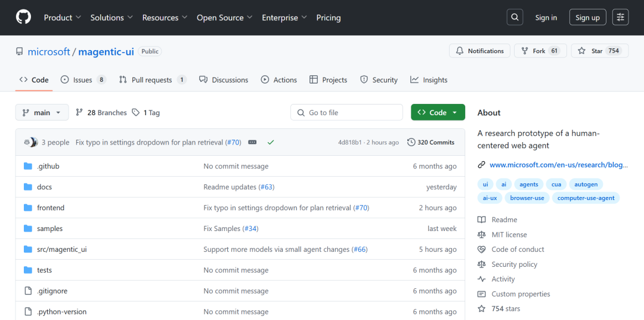Screen dimensions: 644x320
Task: Click the .python-version file icon
Action: click(28, 312)
